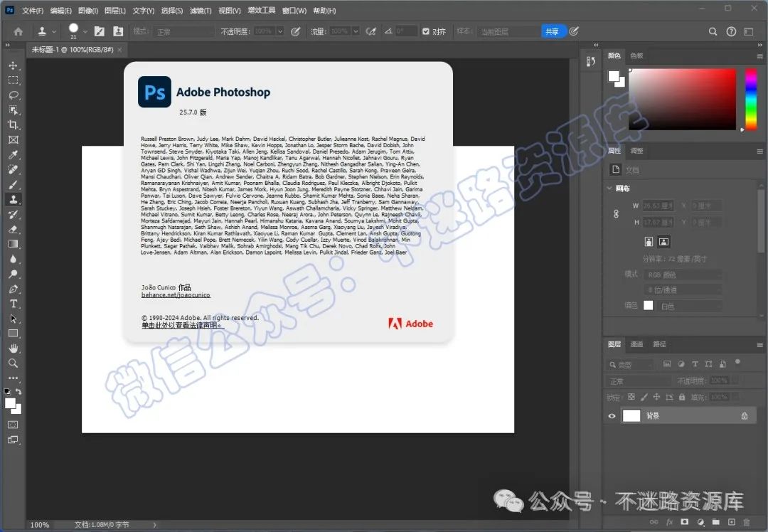This screenshot has width=768, height=532.
Task: Open the 图像 menu
Action: (x=88, y=10)
